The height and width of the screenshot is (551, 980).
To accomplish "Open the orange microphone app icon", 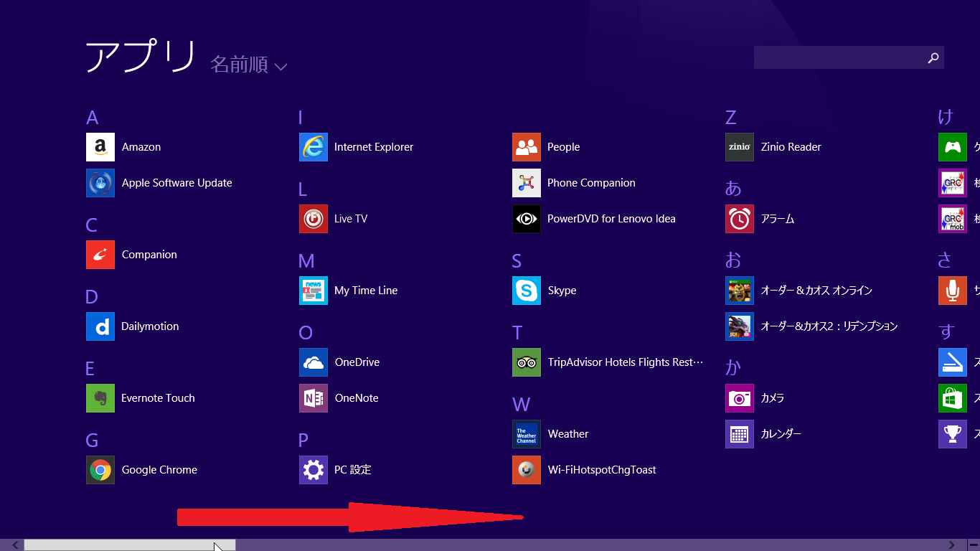I will coord(953,291).
